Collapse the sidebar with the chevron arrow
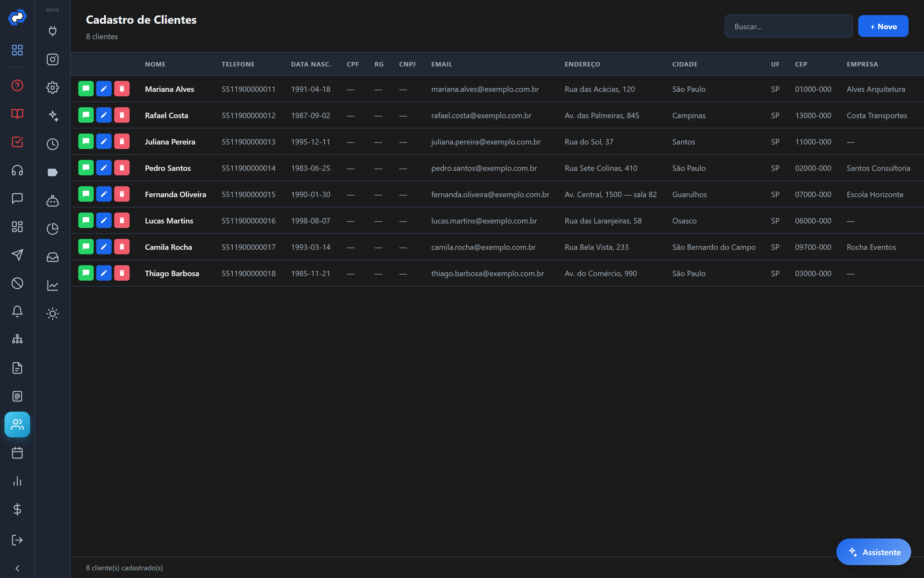 click(17, 568)
